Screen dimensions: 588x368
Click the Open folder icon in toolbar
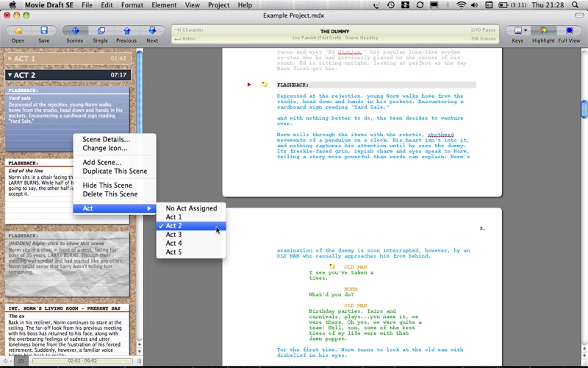point(18,31)
